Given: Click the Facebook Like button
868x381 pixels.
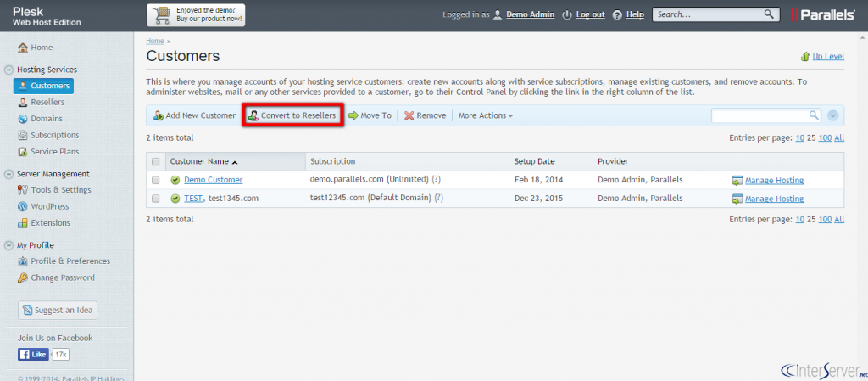Looking at the screenshot, I should pos(33,355).
